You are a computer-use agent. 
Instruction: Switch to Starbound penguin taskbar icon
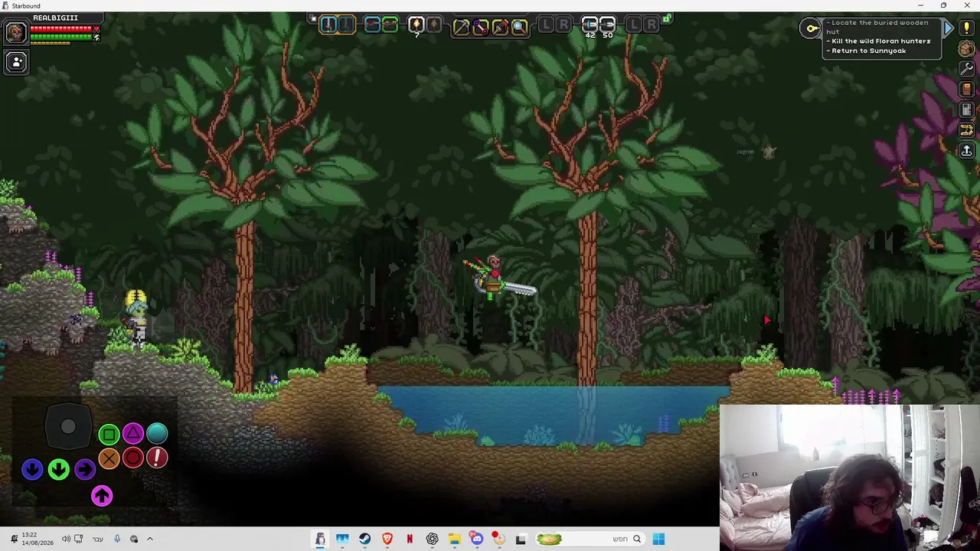[320, 539]
